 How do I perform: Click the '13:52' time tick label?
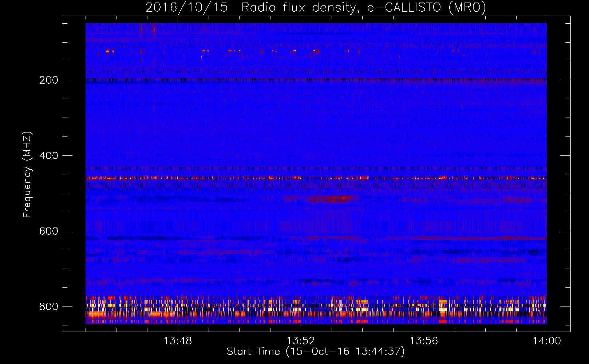pos(301,341)
